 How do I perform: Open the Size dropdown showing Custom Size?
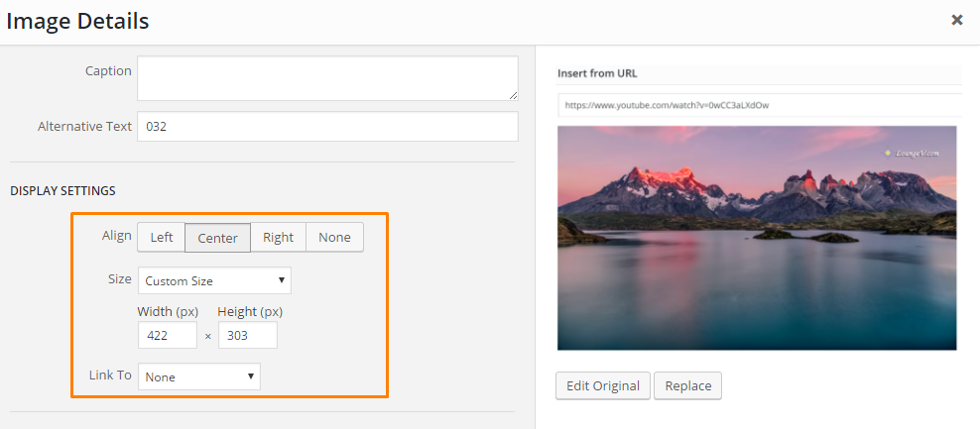click(214, 281)
